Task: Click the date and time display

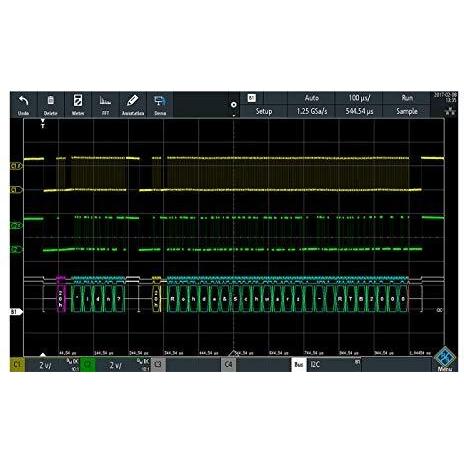Action: tap(445, 97)
